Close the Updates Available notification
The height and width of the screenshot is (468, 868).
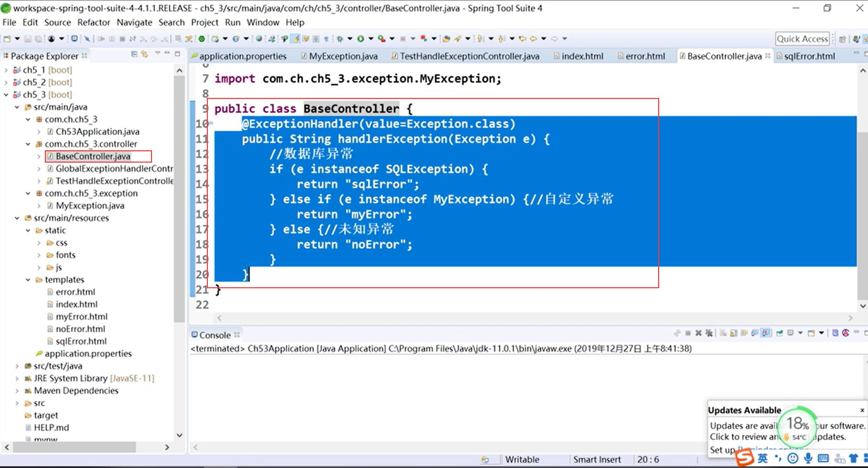(862, 410)
